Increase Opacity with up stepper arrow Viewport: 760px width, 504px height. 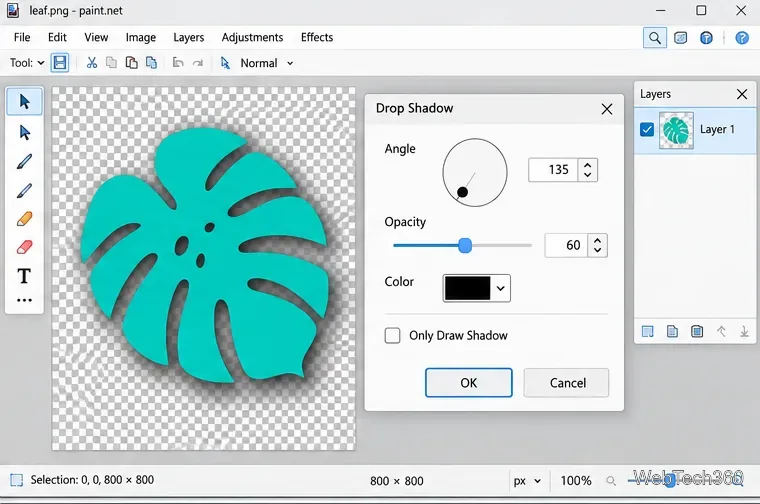(598, 240)
